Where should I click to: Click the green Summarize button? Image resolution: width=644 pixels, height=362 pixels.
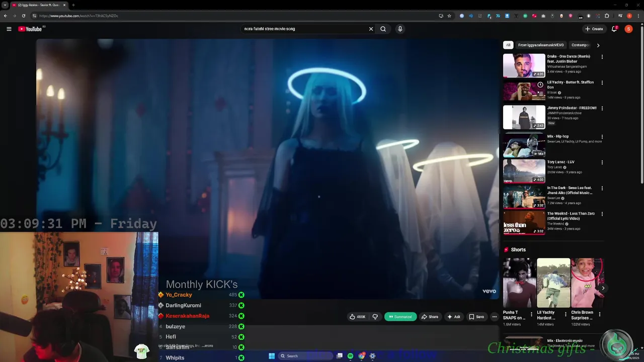click(400, 317)
